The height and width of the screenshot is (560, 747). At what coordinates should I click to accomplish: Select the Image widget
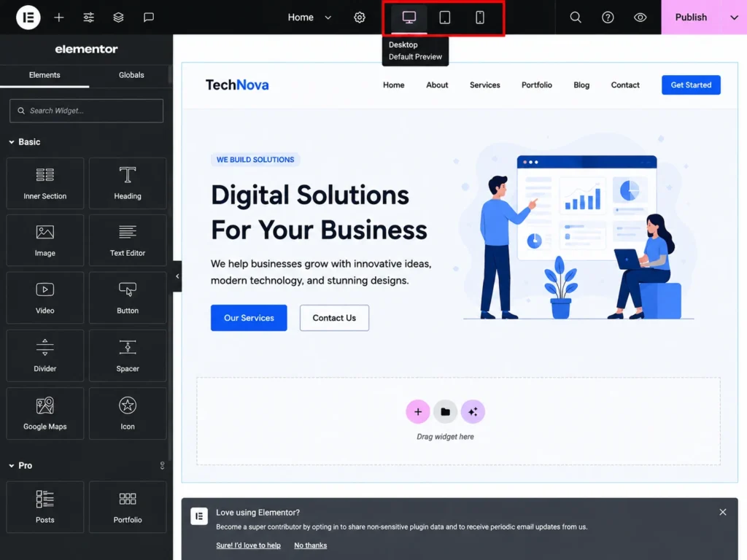point(44,240)
